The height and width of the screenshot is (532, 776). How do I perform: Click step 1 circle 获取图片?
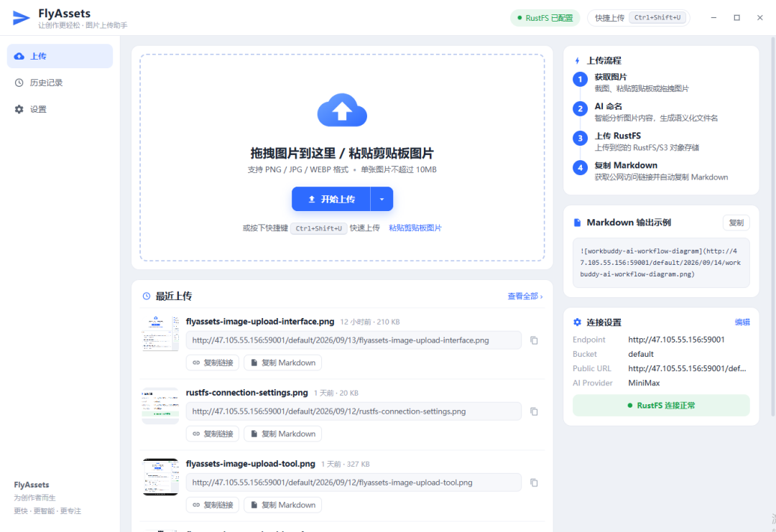(x=580, y=79)
